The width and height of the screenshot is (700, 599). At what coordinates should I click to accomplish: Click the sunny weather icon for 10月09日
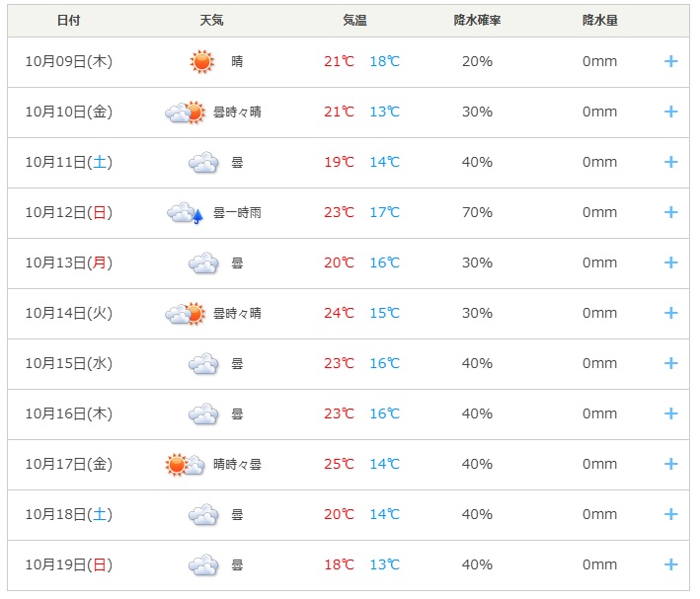coord(201,61)
